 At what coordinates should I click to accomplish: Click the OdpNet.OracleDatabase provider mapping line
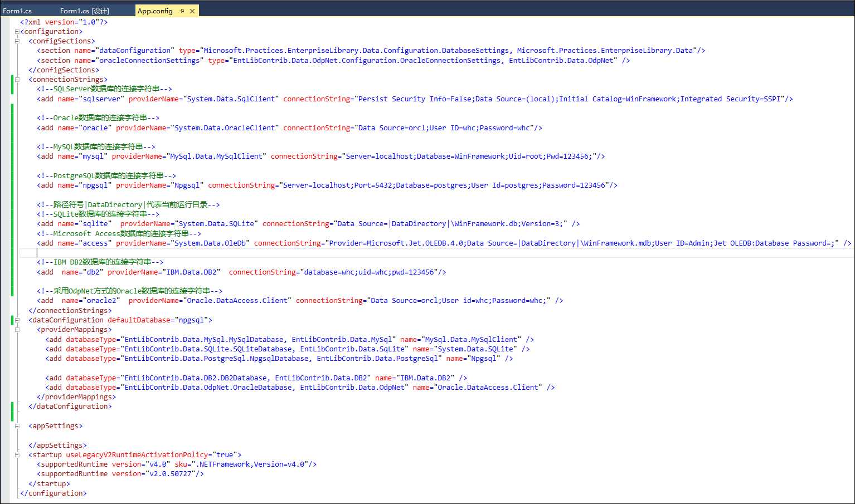pos(300,388)
